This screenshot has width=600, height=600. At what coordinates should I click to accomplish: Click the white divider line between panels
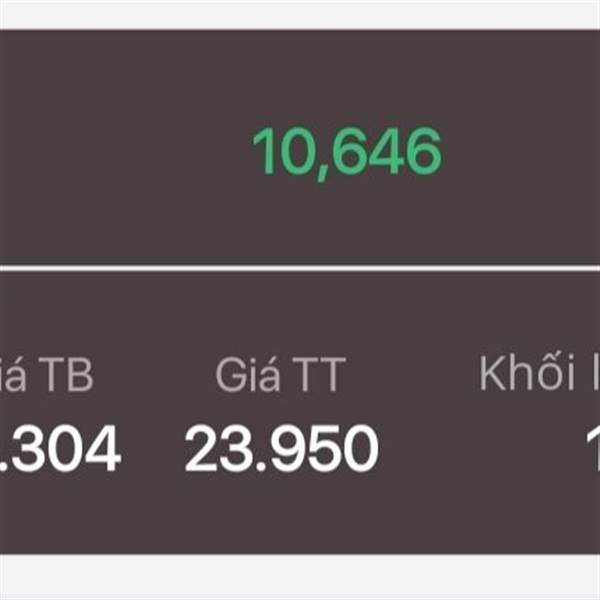click(x=300, y=268)
